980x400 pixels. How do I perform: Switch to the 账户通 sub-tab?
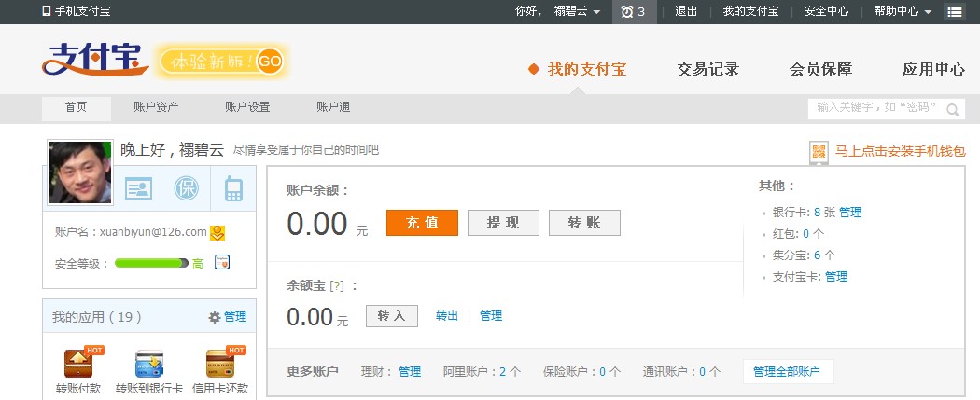coord(333,107)
